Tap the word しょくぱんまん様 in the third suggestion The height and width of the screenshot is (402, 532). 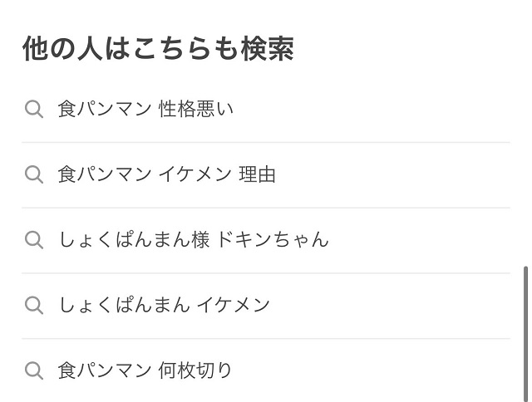134,240
